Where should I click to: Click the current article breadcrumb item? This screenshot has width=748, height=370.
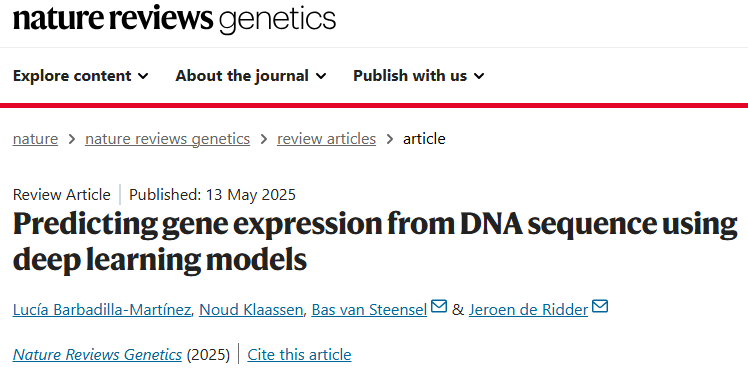(x=424, y=139)
